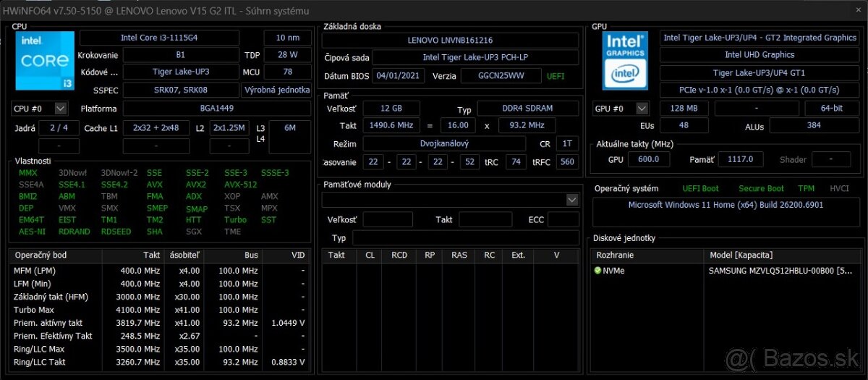This screenshot has height=380, width=868.
Task: Click the Operačný bod column header
Action: tap(41, 255)
